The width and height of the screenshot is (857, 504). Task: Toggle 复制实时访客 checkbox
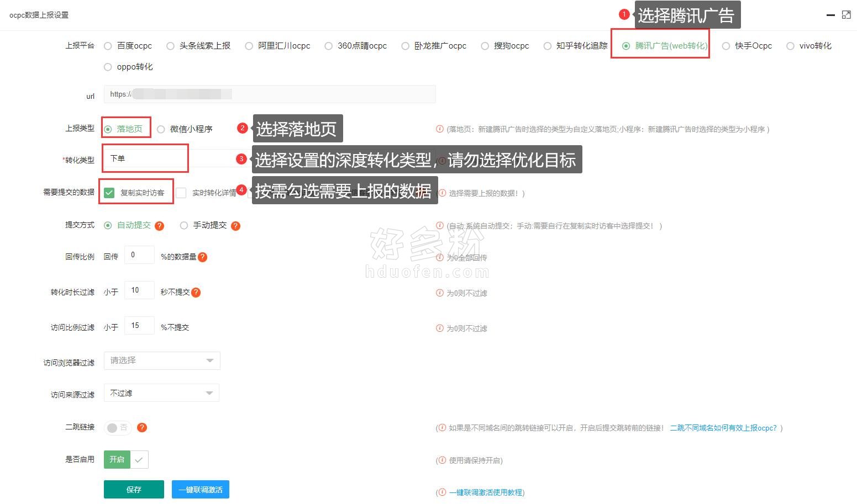pos(109,193)
